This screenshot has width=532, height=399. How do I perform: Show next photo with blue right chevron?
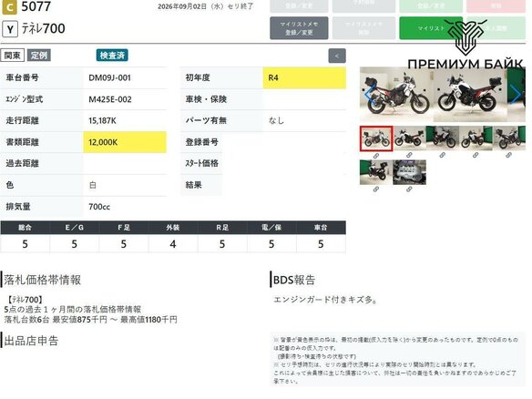(x=516, y=95)
